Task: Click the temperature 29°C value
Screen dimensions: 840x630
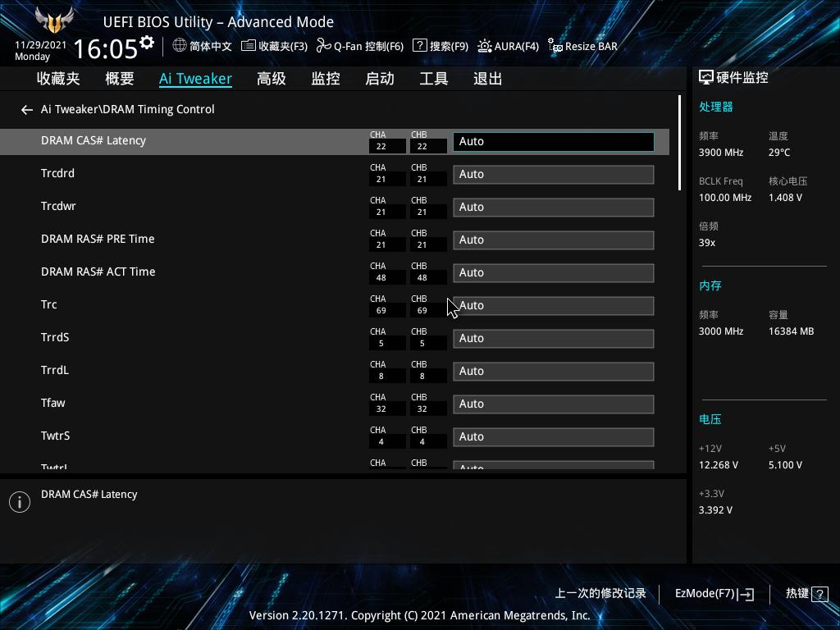Action: [x=779, y=153]
